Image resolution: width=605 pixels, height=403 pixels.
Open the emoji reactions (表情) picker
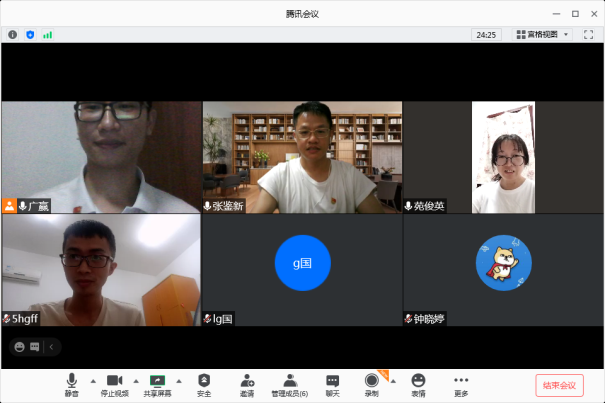(x=418, y=383)
